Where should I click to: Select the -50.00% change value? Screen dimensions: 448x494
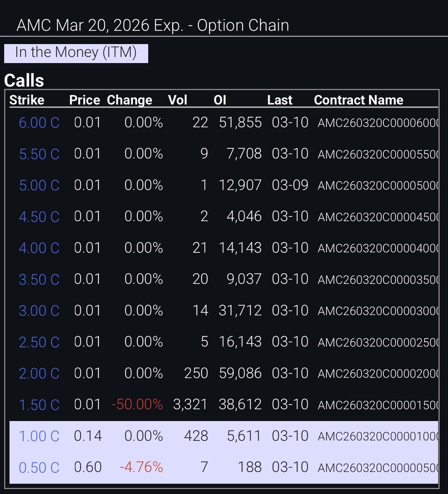click(x=137, y=405)
